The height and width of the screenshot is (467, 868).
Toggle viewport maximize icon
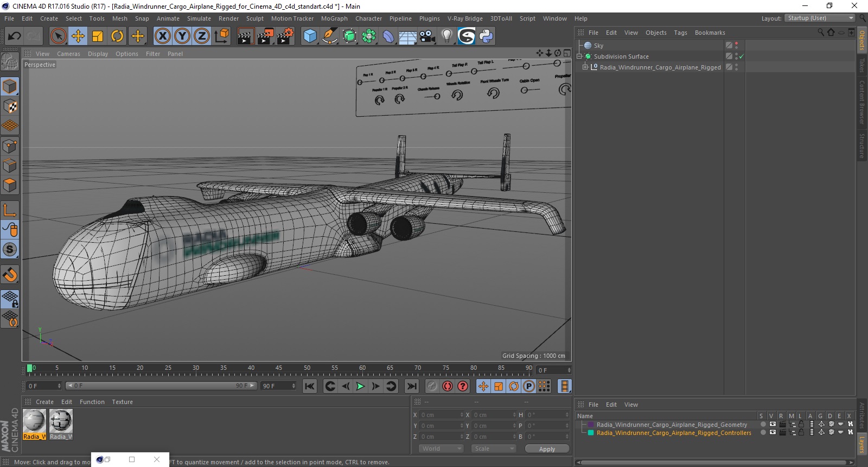click(567, 53)
